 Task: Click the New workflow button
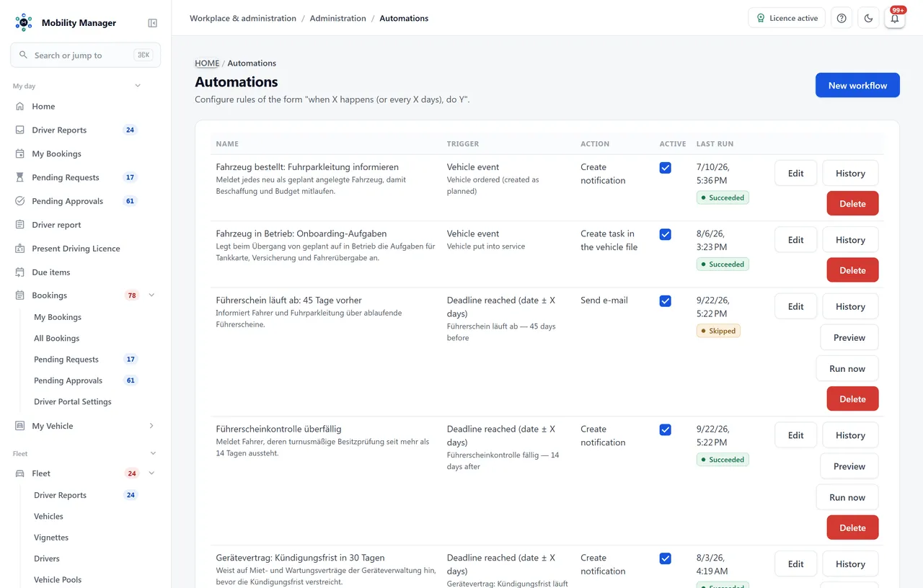[x=857, y=85]
